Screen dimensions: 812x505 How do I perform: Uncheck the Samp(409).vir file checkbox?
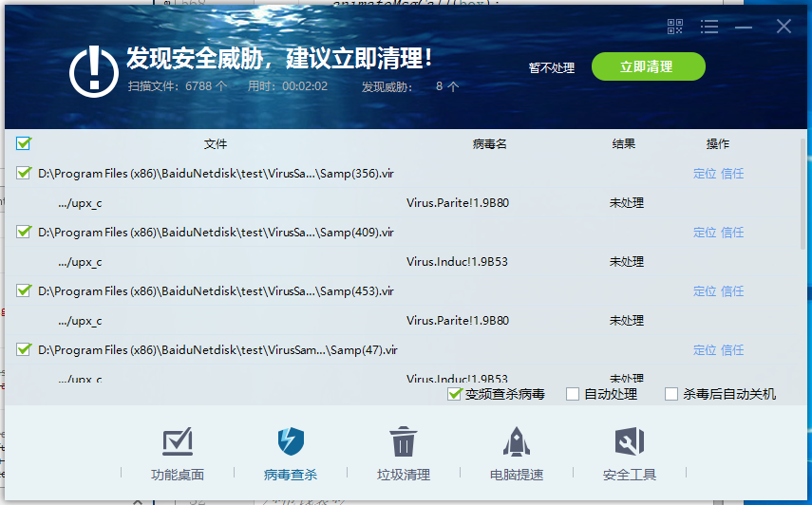click(24, 232)
